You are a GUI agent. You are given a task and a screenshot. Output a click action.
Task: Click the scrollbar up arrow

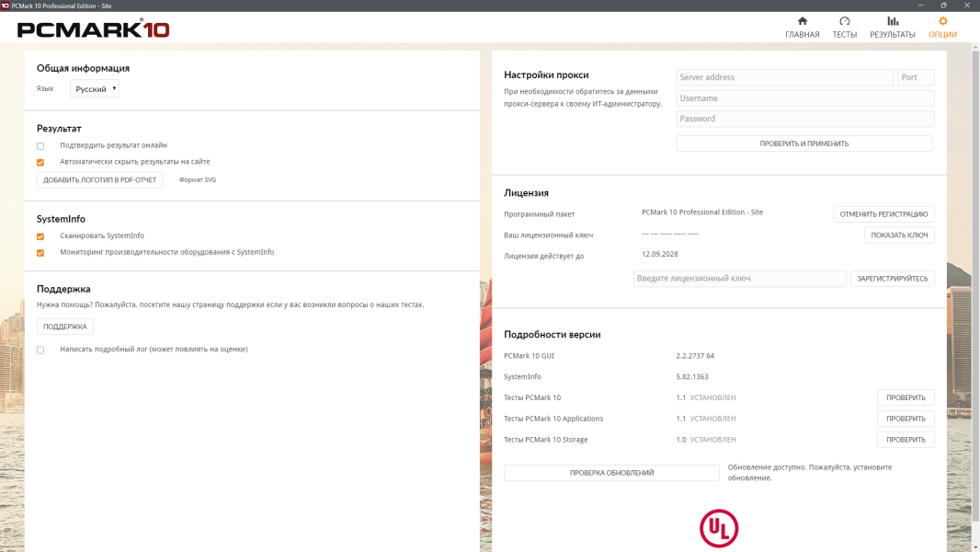pyautogui.click(x=975, y=47)
